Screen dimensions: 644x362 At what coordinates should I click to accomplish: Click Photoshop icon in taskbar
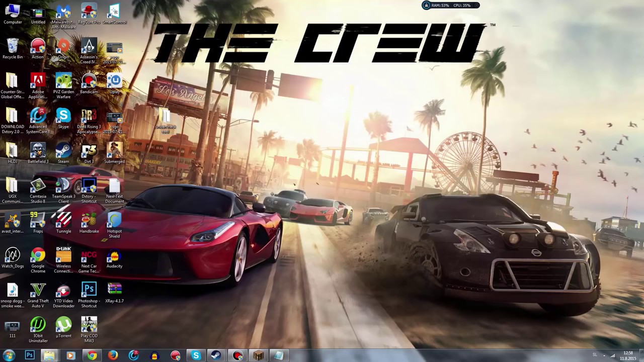pyautogui.click(x=30, y=355)
